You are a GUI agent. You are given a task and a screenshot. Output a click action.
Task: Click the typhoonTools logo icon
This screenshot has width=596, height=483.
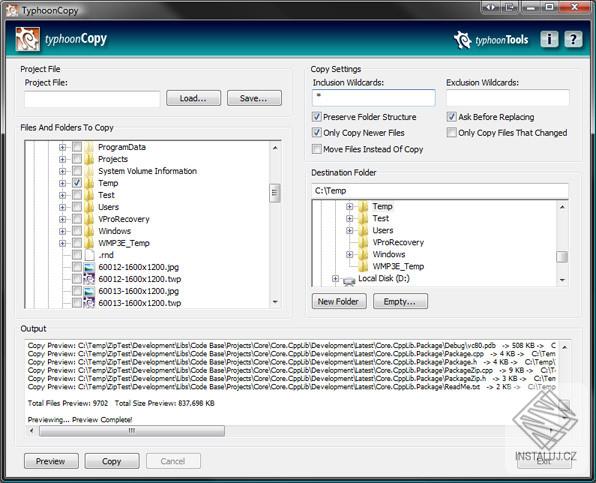(463, 40)
